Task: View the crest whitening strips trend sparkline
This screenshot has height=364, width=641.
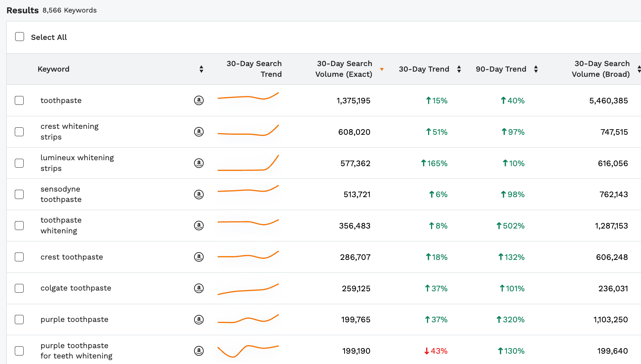Action: tap(248, 130)
